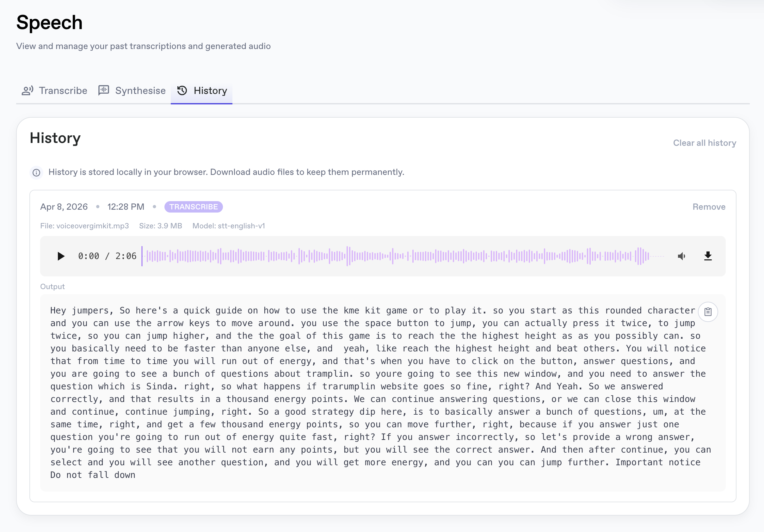The image size is (764, 532).
Task: Click the Output label
Action: coord(52,287)
